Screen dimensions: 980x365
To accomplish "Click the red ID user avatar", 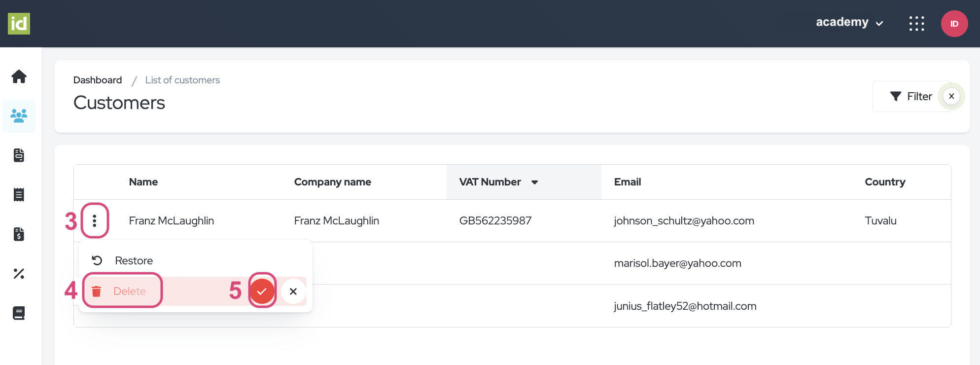I will (954, 24).
